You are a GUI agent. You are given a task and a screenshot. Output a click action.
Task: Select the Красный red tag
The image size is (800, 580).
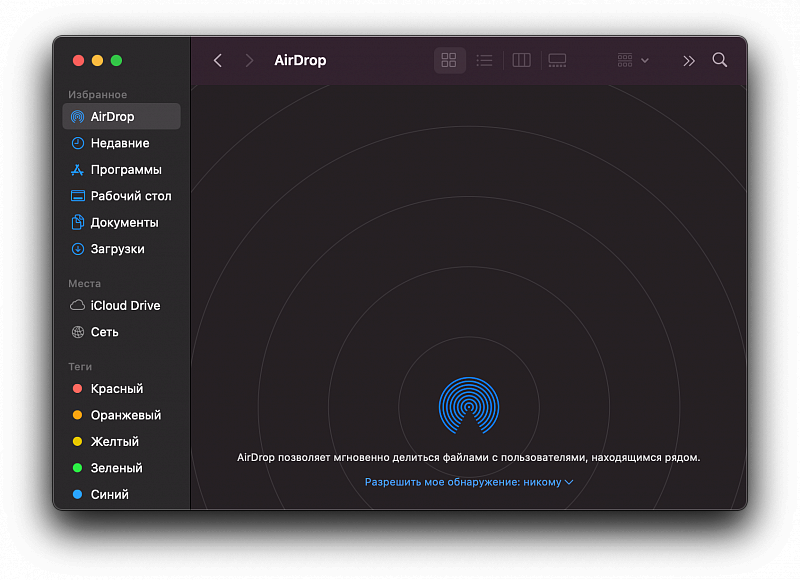tap(116, 389)
